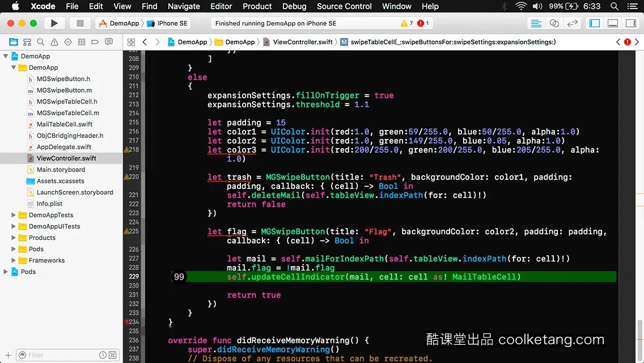Toggle the Utilities inspector panel
Image resolution: width=644 pixels, height=363 pixels.
pyautogui.click(x=631, y=23)
